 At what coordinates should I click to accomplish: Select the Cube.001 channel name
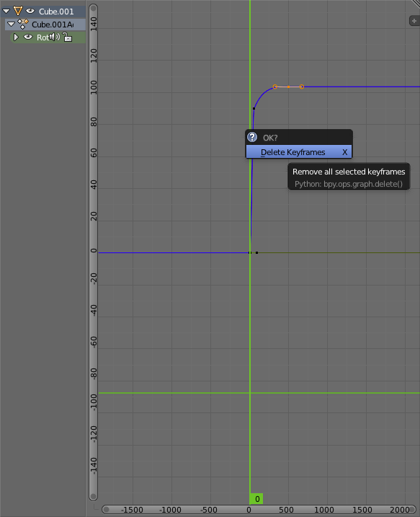point(56,12)
